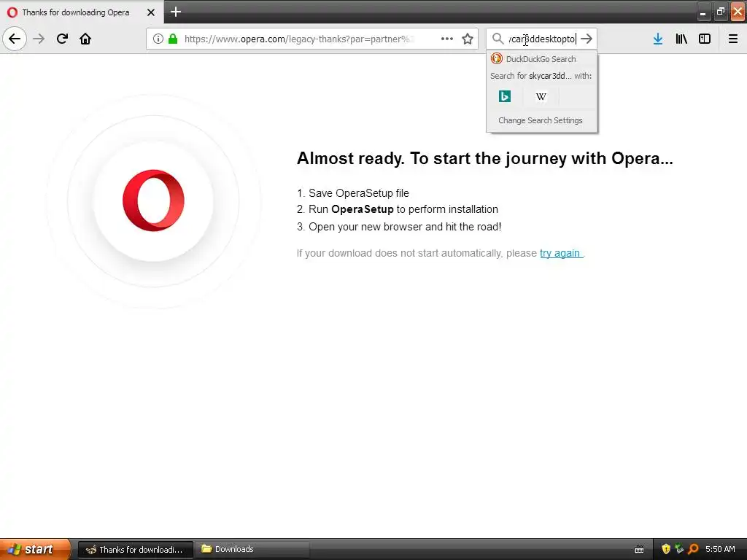
Task: Click 'Run OperaSetup to perform installation' text
Action: point(403,209)
